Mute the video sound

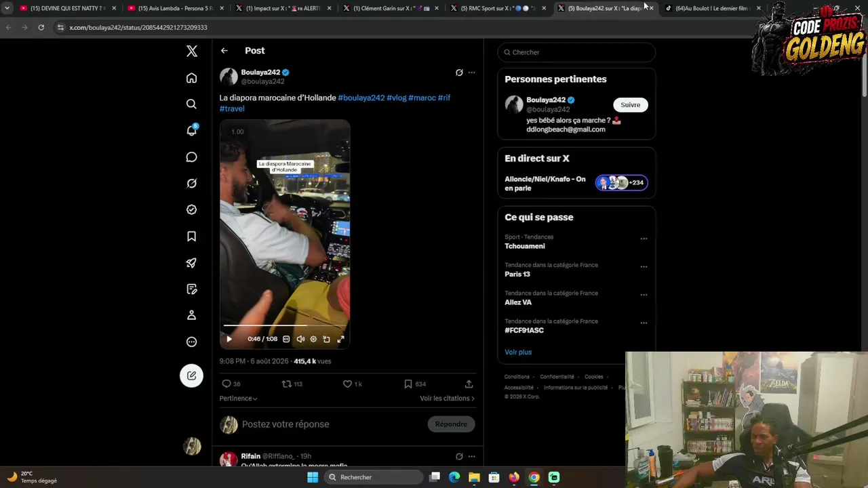coord(300,339)
